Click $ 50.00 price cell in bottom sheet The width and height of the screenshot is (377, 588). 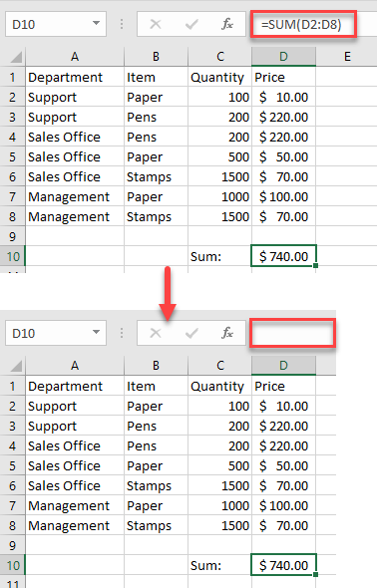tap(283, 465)
